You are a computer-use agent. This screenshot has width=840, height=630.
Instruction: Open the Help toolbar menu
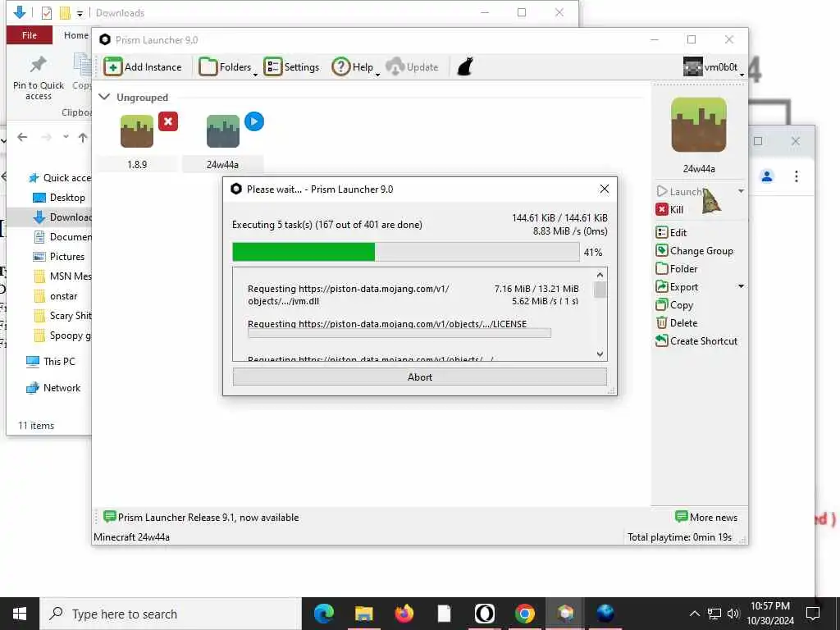pos(355,67)
